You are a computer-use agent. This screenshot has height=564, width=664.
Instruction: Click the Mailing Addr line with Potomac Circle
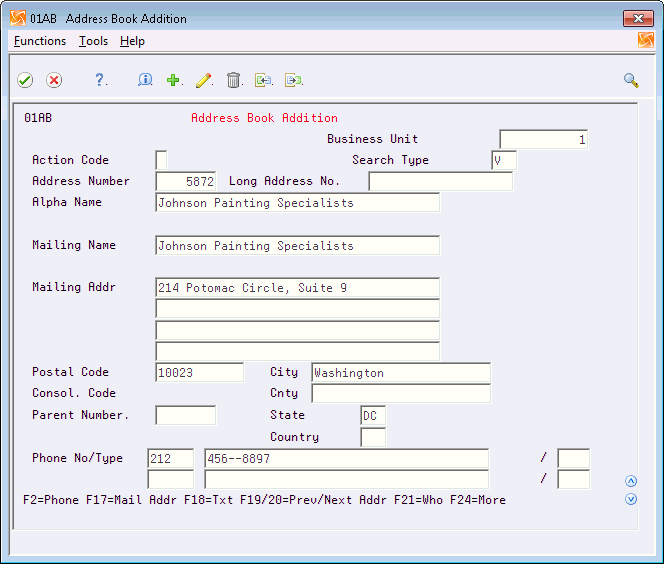pos(298,288)
